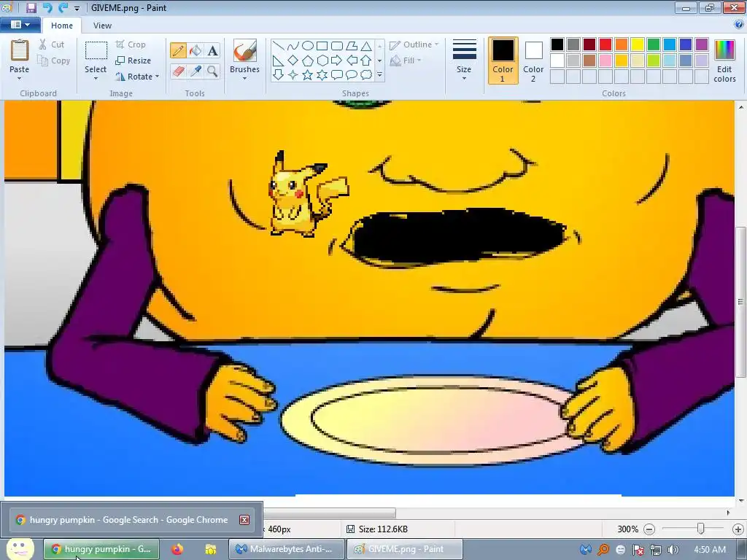Pick the yellow color swatch
Screen dimensions: 747x560
[638, 44]
